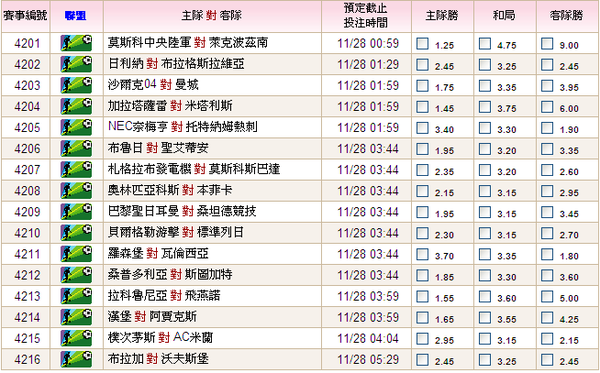Check away win 9.00 for match 4201
Viewport: 600px width, 373px height.
pos(547,44)
